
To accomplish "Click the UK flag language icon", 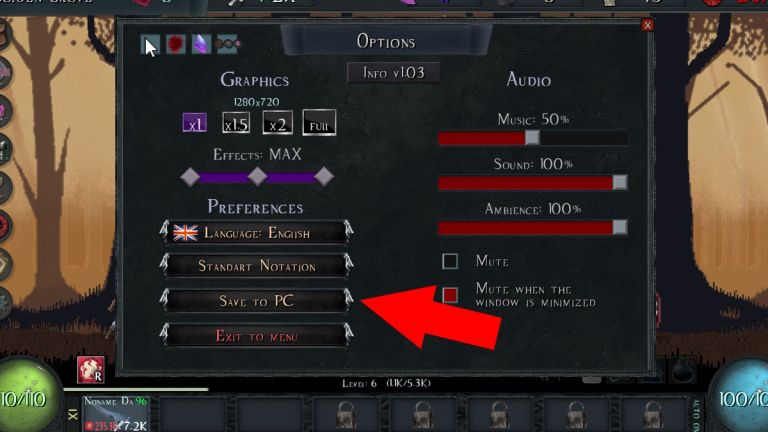I will [186, 233].
